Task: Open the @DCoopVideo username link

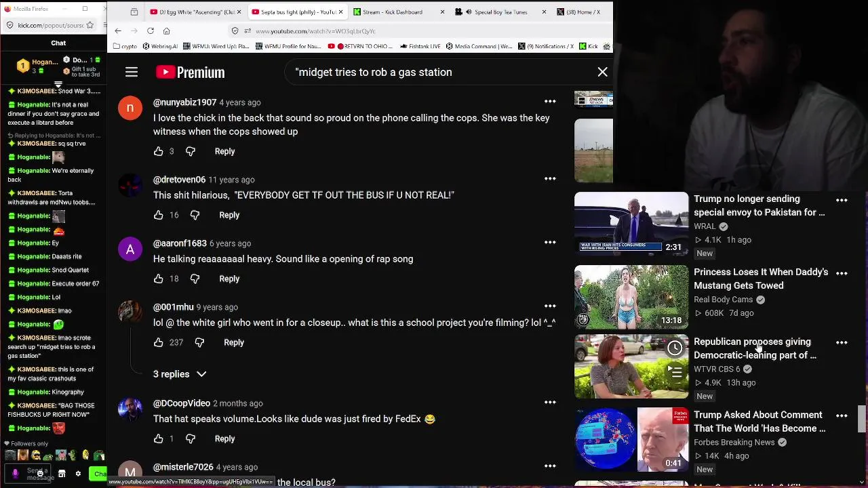Action: (x=182, y=403)
